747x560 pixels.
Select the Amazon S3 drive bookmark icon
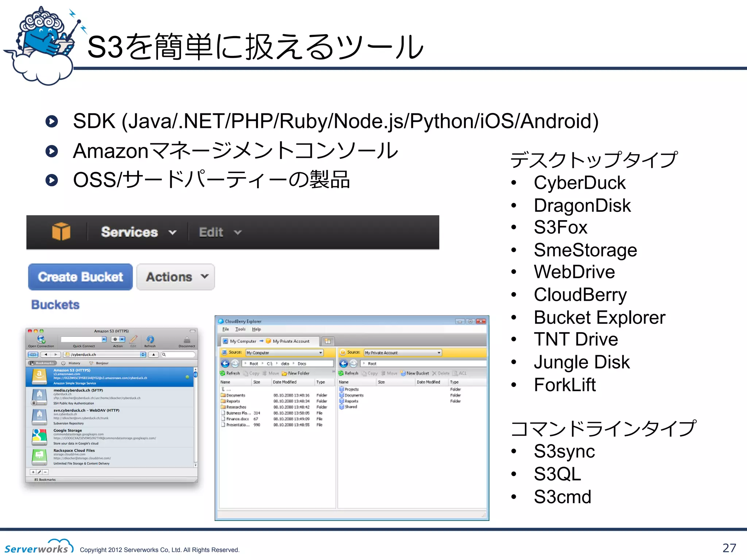pos(39,376)
